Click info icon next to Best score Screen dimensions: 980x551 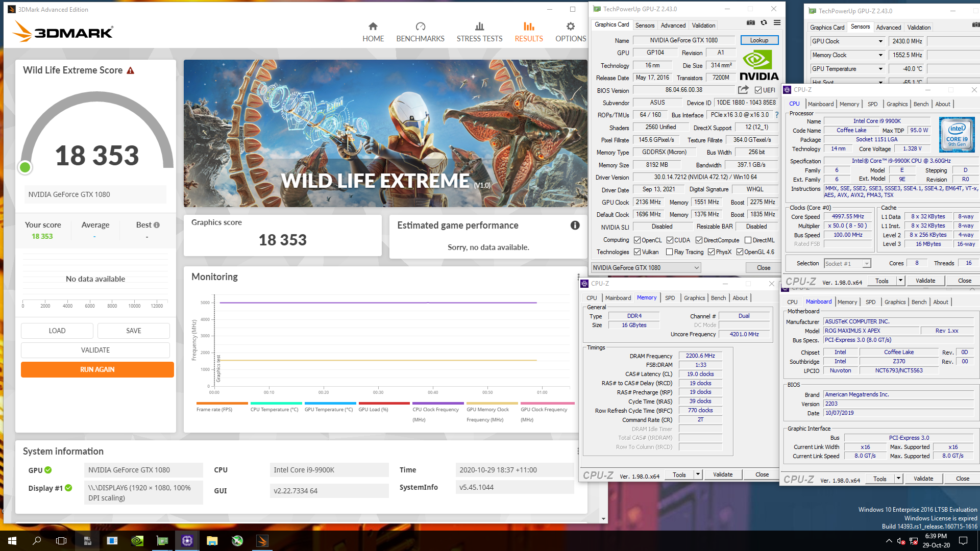tap(157, 225)
